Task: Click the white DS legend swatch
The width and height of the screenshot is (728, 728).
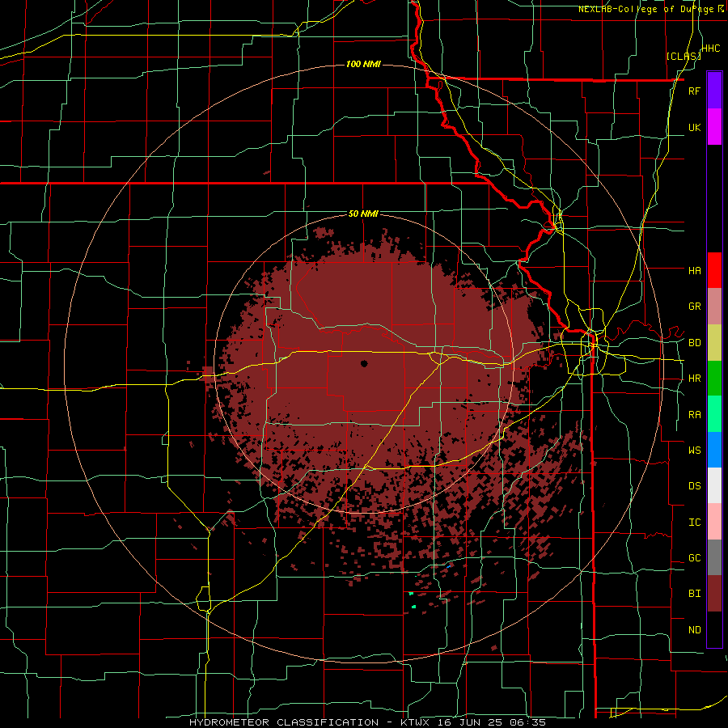Action: [x=714, y=485]
